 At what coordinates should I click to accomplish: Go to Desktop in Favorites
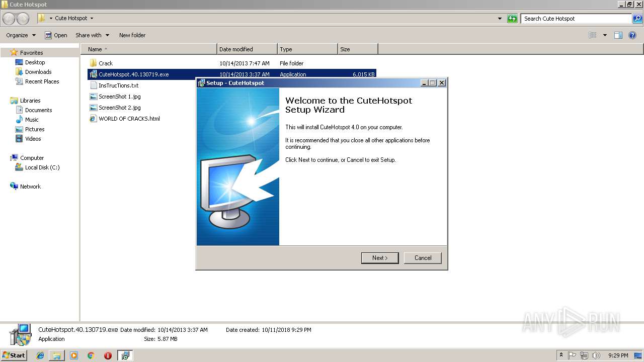tap(35, 62)
